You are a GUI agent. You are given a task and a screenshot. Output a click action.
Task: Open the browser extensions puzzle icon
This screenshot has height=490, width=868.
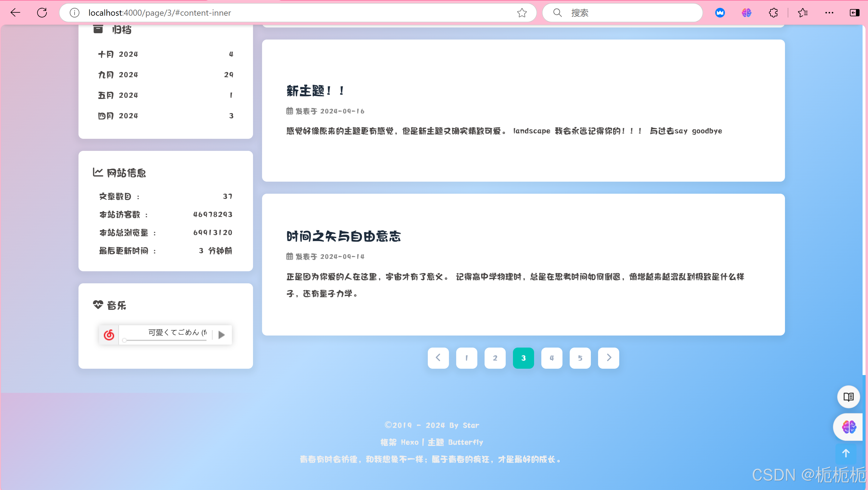(x=773, y=13)
